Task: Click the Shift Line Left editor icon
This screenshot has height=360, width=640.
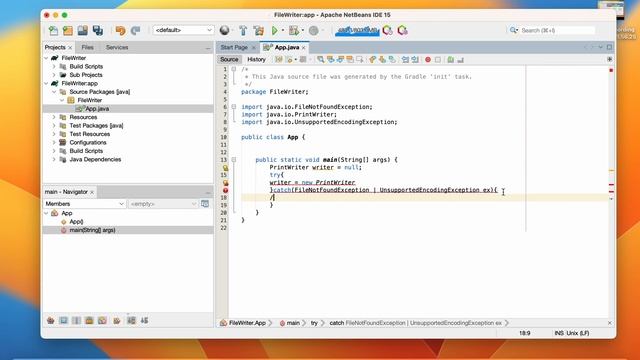Action: [x=405, y=60]
